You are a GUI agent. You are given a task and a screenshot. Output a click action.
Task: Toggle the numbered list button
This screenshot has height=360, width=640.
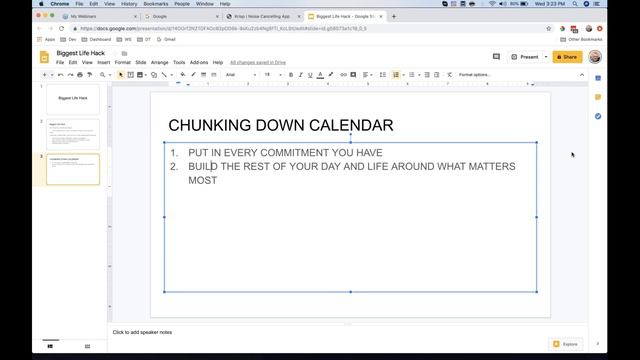pos(396,75)
